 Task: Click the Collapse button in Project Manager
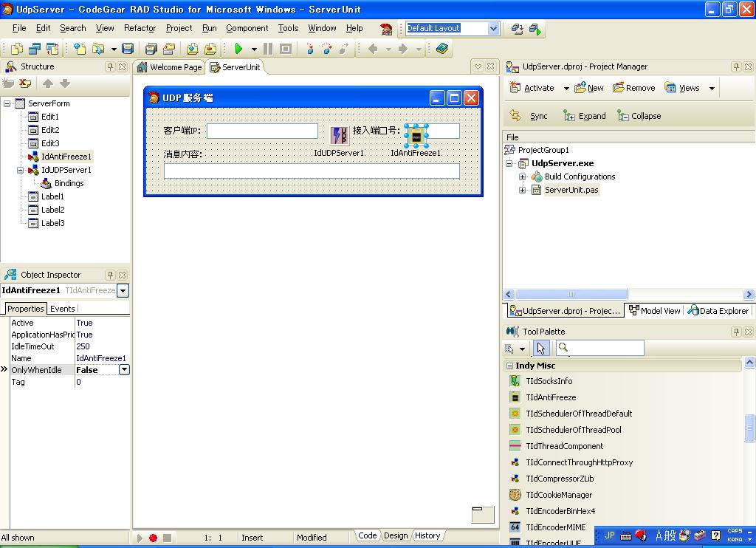639,116
